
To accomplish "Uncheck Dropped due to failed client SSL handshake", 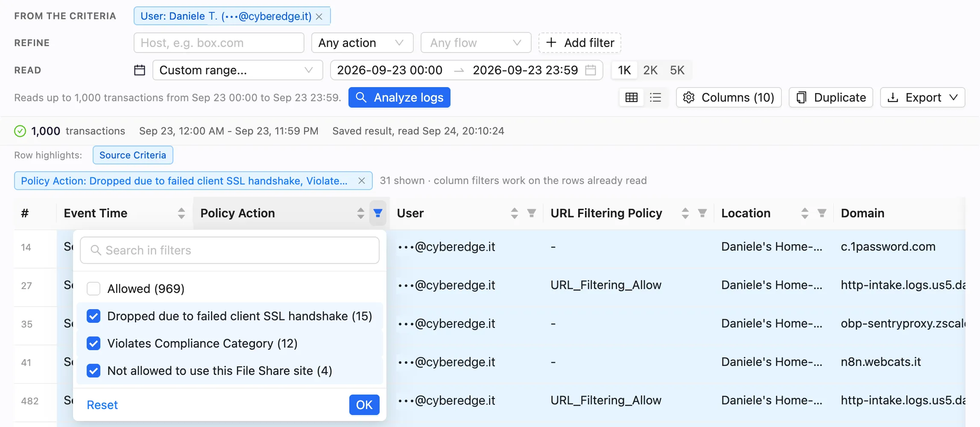I will click(x=94, y=316).
